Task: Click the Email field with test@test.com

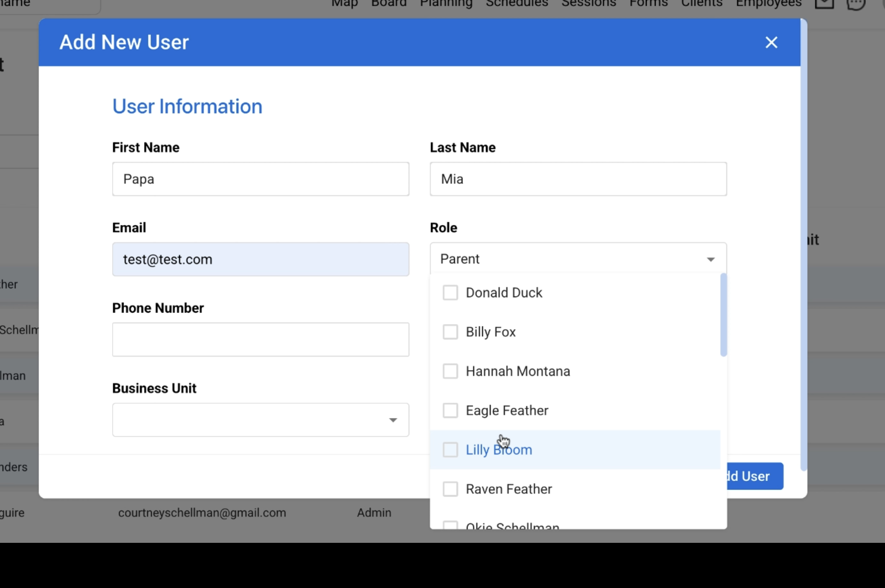Action: pos(260,259)
